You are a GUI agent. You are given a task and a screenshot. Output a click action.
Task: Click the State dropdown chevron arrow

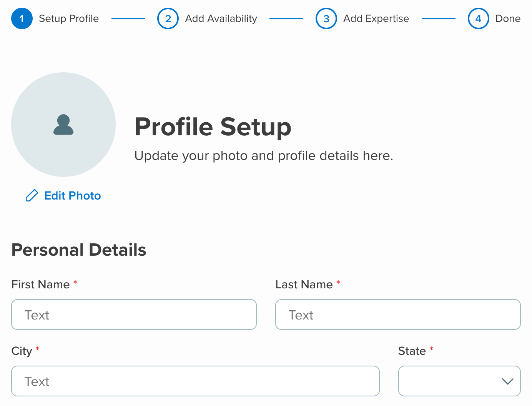point(508,381)
